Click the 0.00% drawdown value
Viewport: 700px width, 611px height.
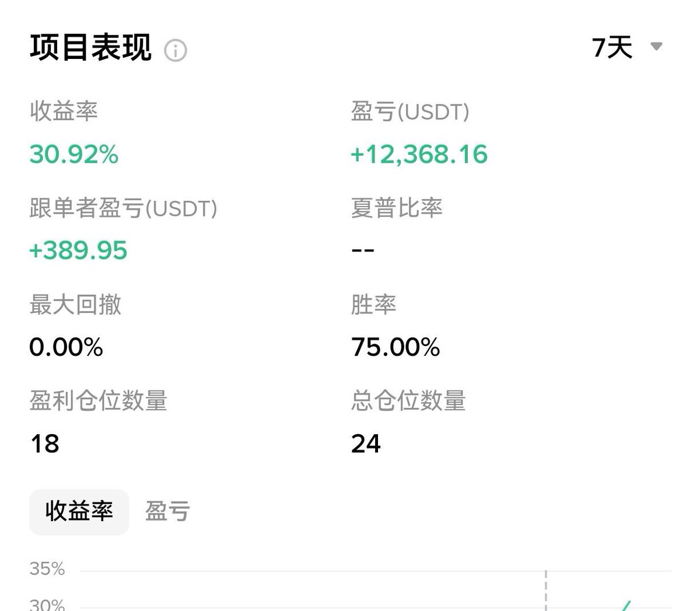click(66, 347)
